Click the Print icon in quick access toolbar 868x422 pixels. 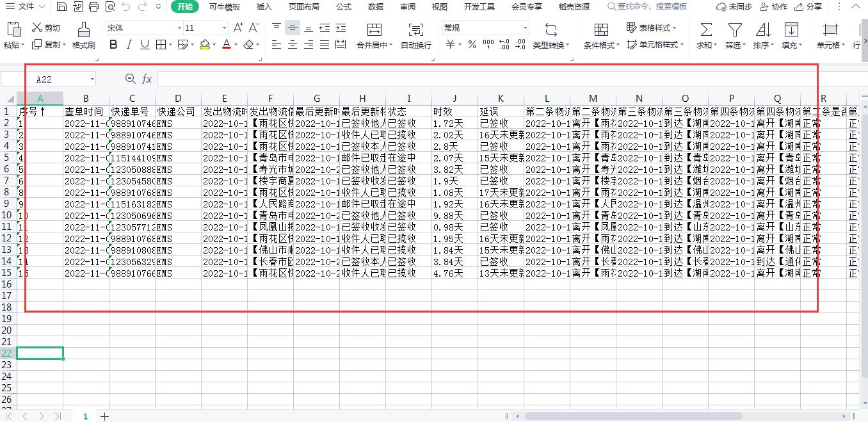[93, 7]
